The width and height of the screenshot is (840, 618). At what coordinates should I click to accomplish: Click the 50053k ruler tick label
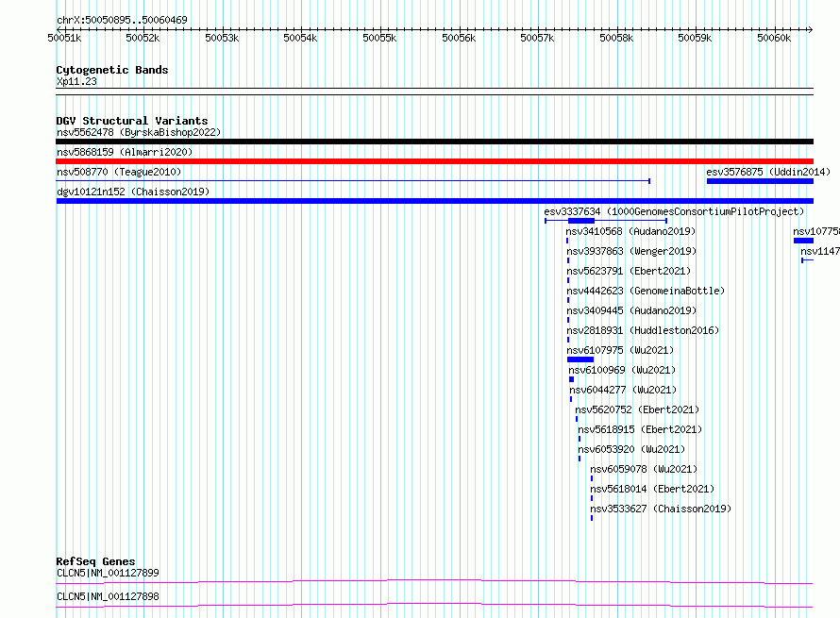click(222, 38)
